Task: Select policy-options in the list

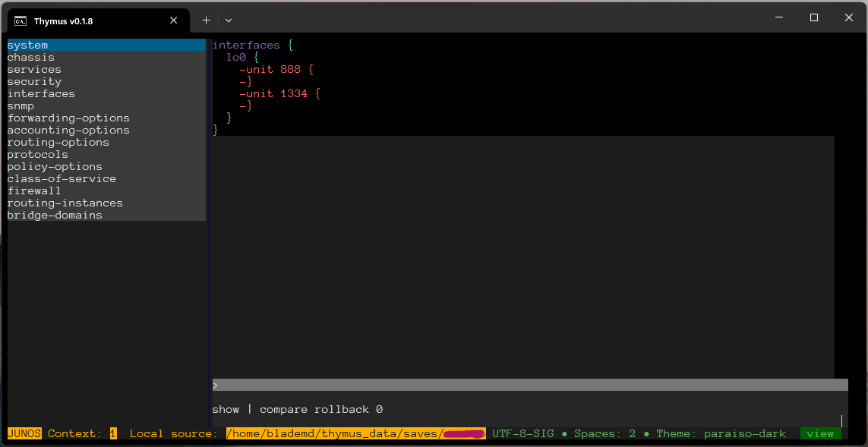Action: (106, 166)
